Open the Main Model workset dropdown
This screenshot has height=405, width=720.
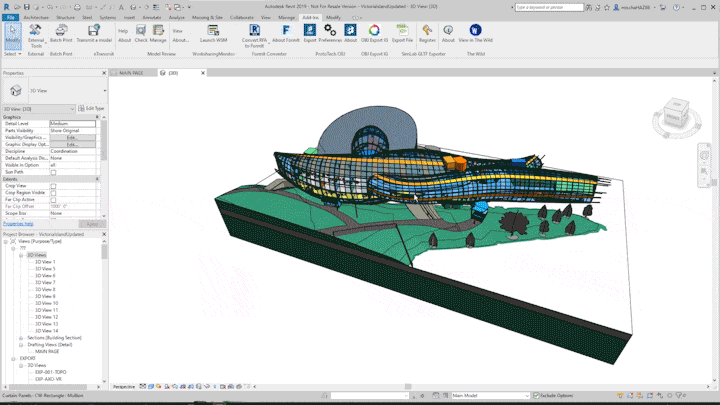(490, 396)
